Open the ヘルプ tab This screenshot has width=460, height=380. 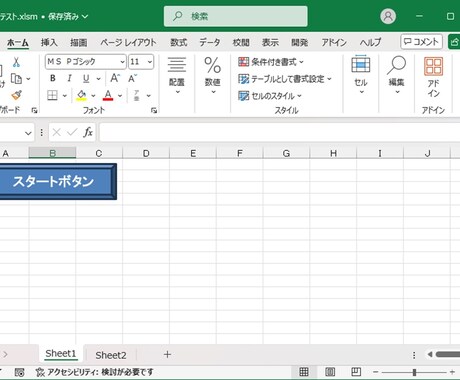click(x=370, y=42)
